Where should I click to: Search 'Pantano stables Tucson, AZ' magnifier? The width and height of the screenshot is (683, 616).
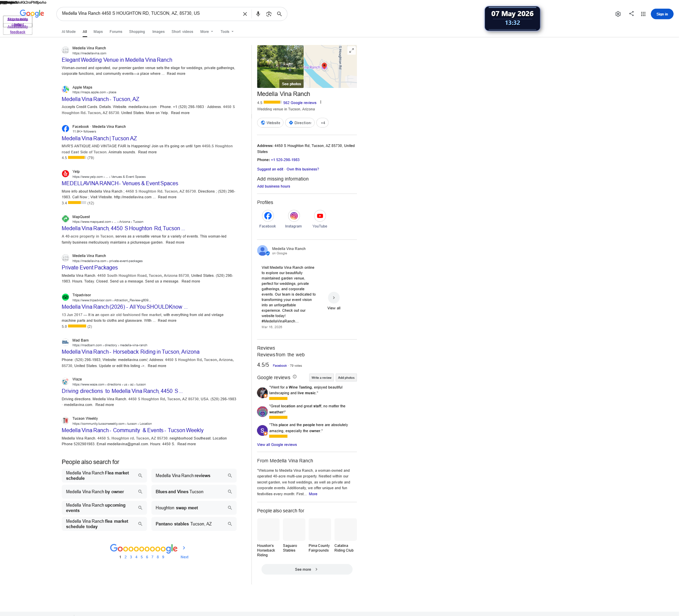click(x=229, y=524)
